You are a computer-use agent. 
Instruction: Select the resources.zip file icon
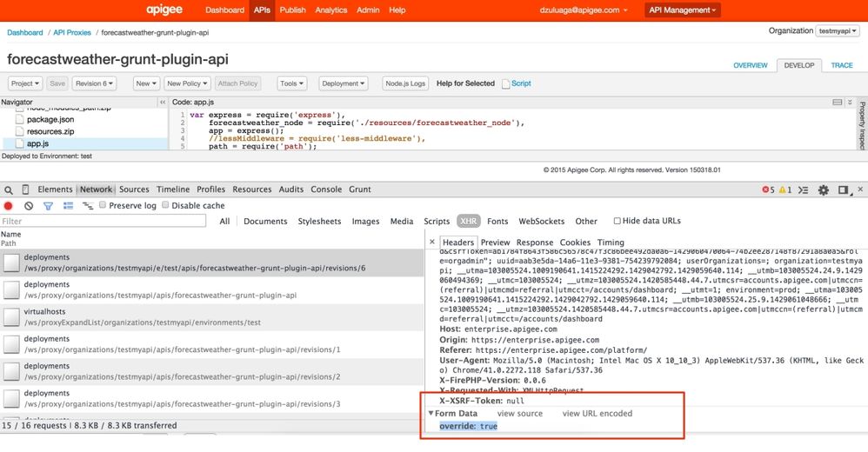click(20, 131)
